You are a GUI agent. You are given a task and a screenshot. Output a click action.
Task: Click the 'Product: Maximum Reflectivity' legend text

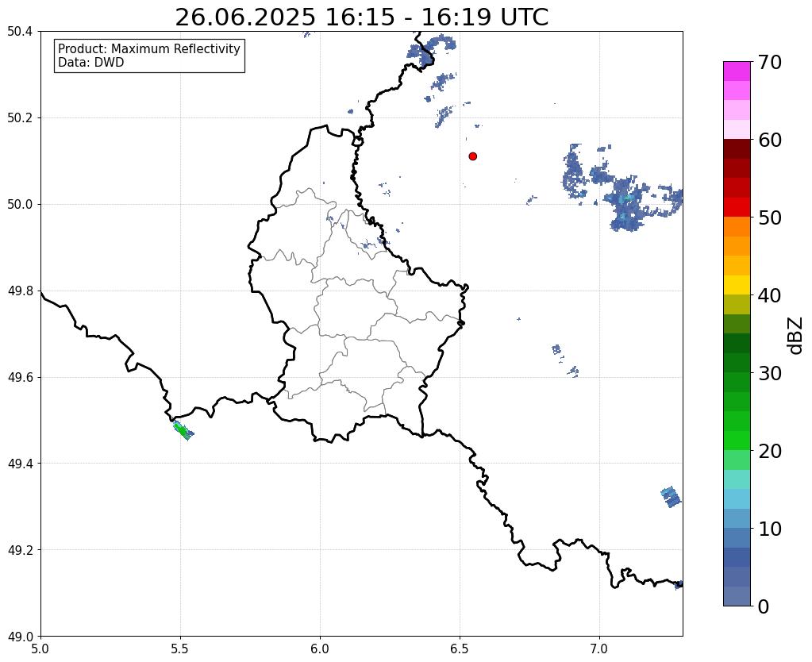tap(149, 48)
